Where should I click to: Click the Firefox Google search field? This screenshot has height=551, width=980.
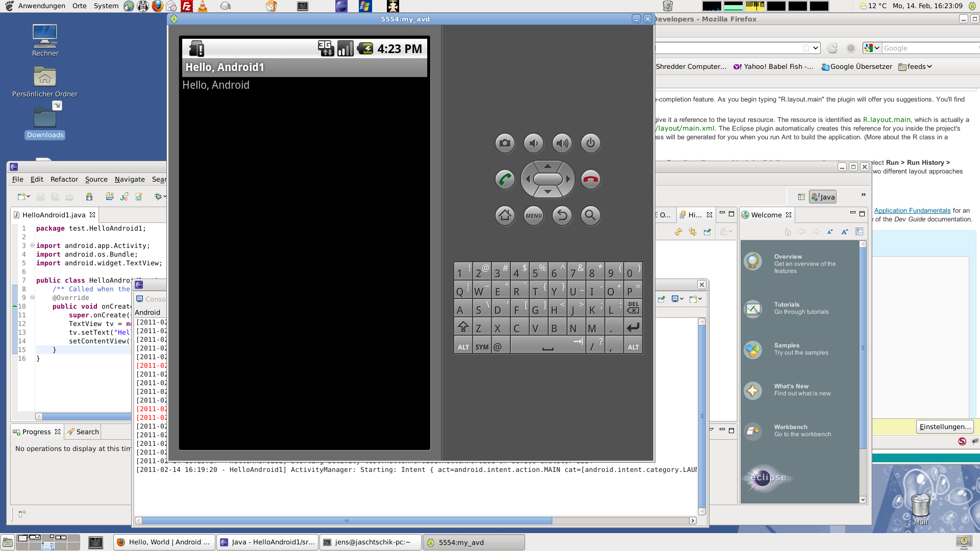pyautogui.click(x=930, y=48)
